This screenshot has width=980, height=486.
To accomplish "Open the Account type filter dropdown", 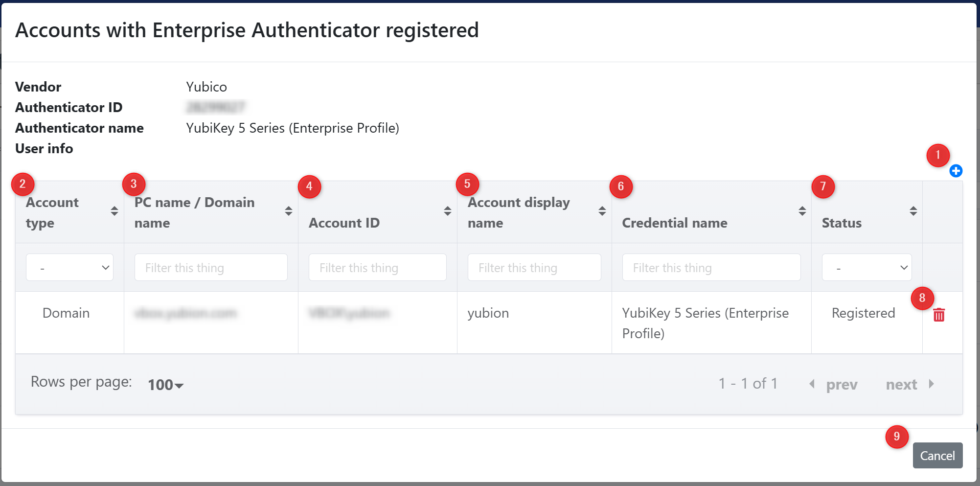I will click(x=69, y=267).
